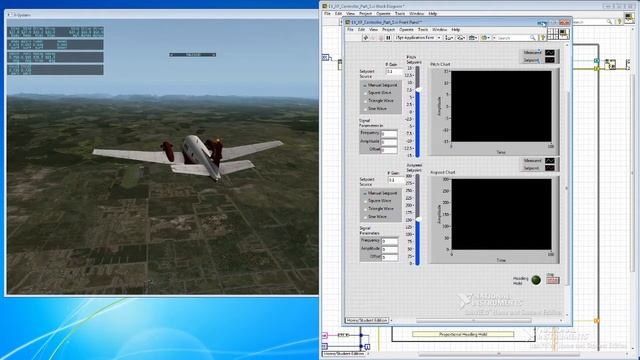640x360 pixels.
Task: Open the Distribute Objects tool dropdown
Action: pos(461,38)
